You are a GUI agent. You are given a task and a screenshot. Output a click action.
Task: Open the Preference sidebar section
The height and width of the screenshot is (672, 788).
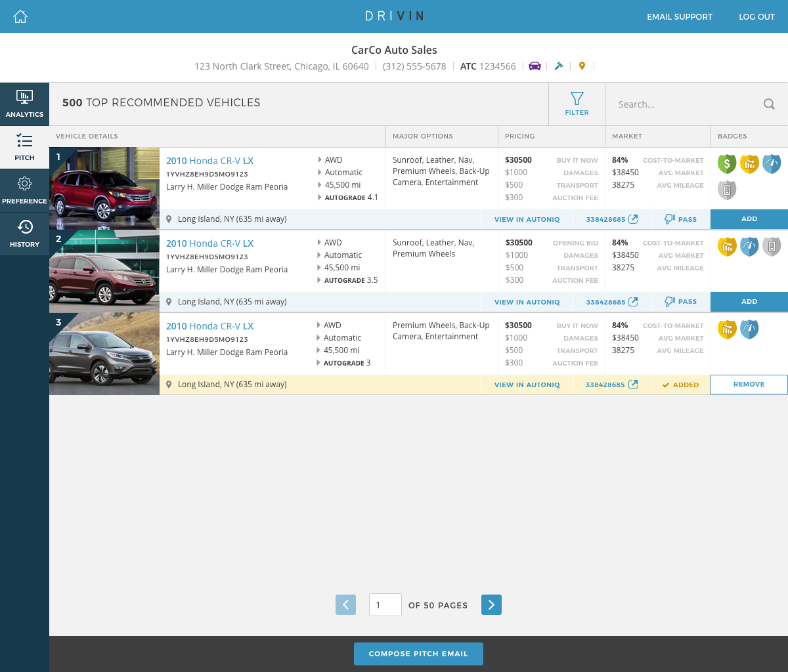click(24, 191)
